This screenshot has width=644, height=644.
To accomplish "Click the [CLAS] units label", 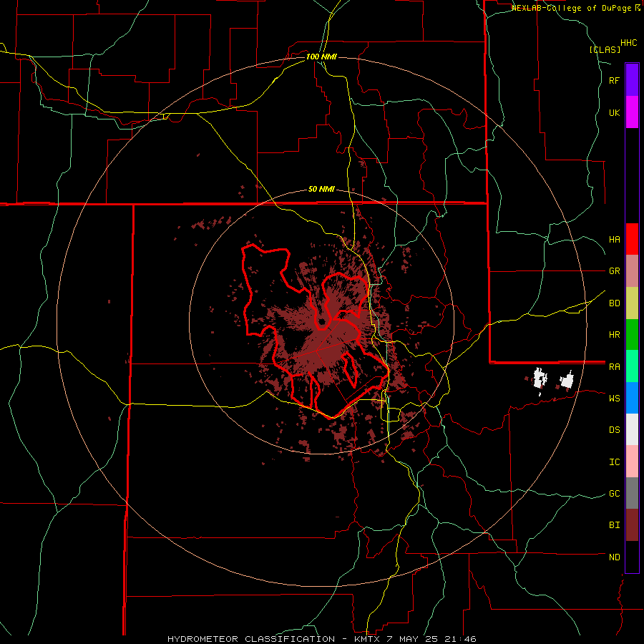I will [x=605, y=49].
